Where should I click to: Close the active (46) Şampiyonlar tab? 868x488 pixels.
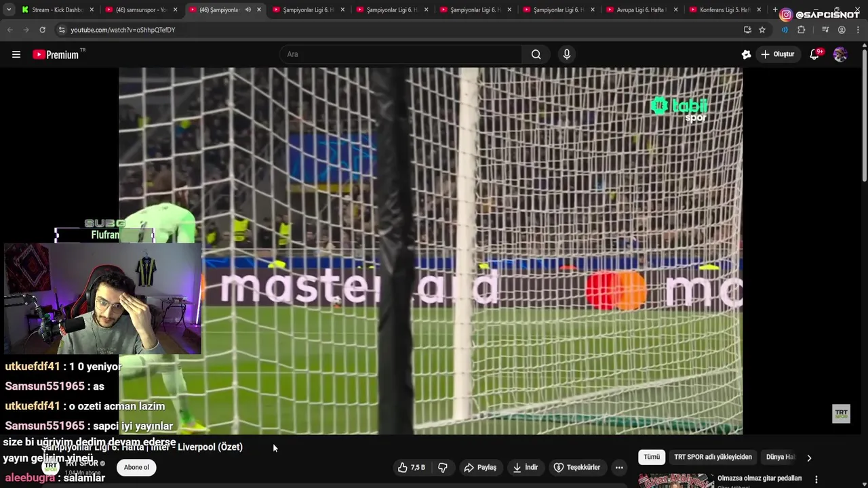259,10
